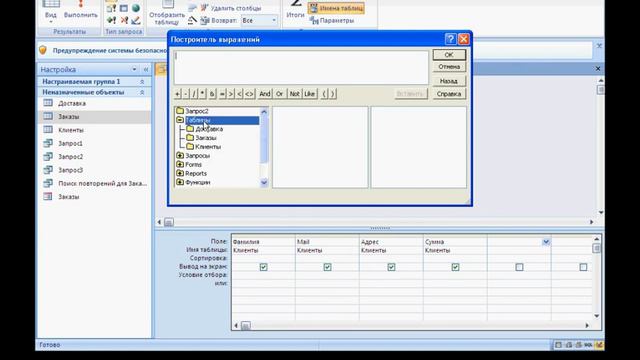This screenshot has height=360, width=640.
Task: Click the Назад (Undo) button in dialog
Action: click(x=449, y=81)
